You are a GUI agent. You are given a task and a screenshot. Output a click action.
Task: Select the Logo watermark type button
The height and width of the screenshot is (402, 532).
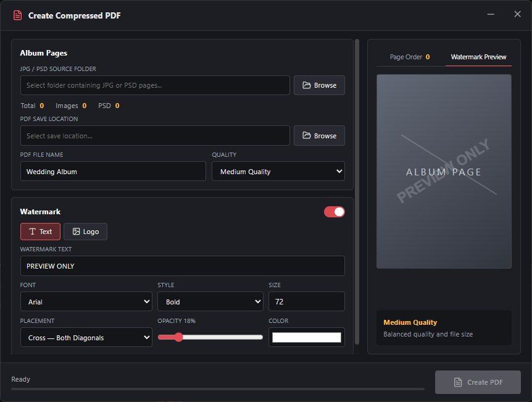click(86, 232)
